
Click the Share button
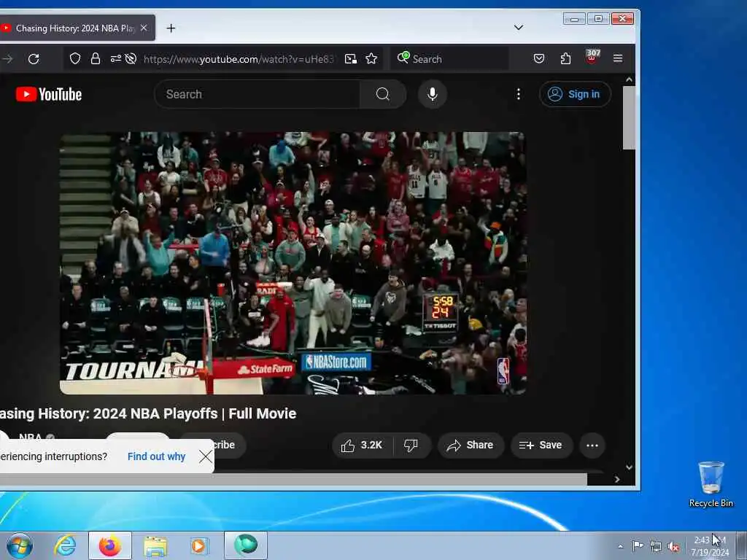(x=471, y=446)
